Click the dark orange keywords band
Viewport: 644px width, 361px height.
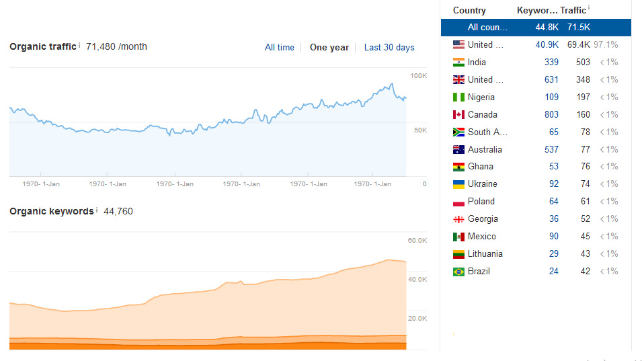click(x=208, y=346)
